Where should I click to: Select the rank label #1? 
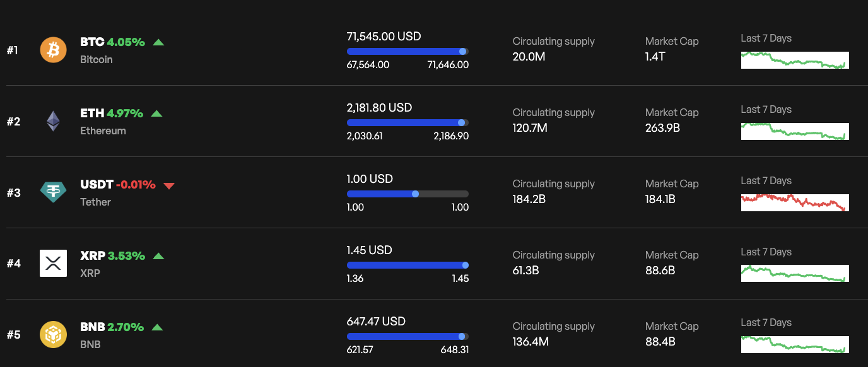tap(13, 50)
